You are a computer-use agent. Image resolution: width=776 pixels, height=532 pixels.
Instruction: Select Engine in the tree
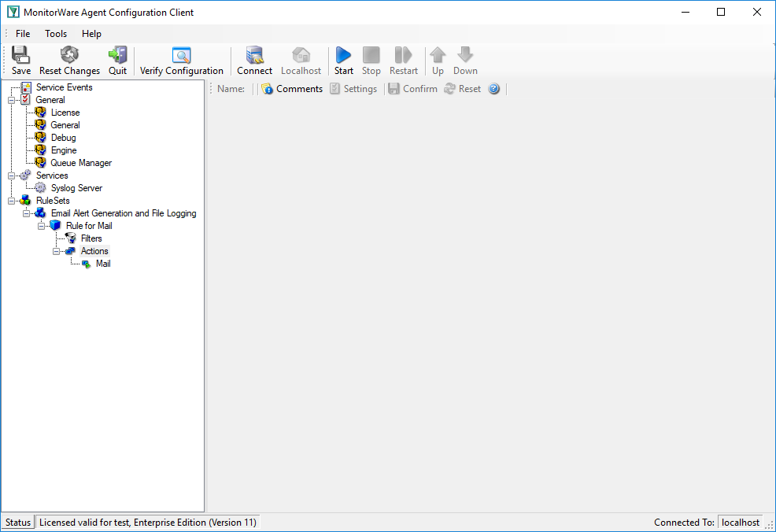[x=64, y=150]
